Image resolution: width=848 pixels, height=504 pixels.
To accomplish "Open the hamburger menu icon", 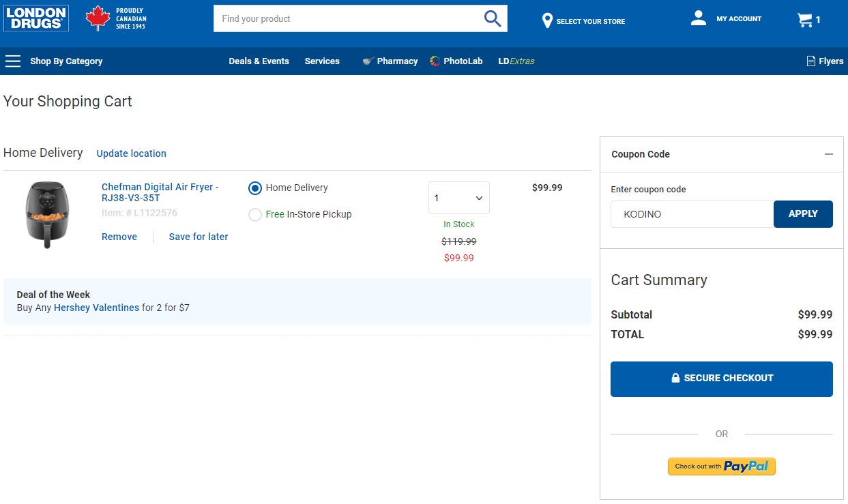I will pyautogui.click(x=13, y=61).
